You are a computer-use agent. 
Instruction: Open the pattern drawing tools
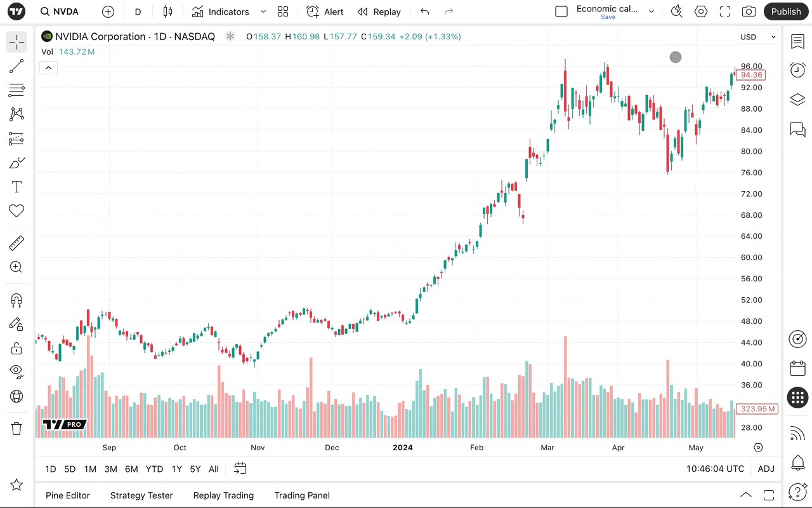[x=16, y=114]
